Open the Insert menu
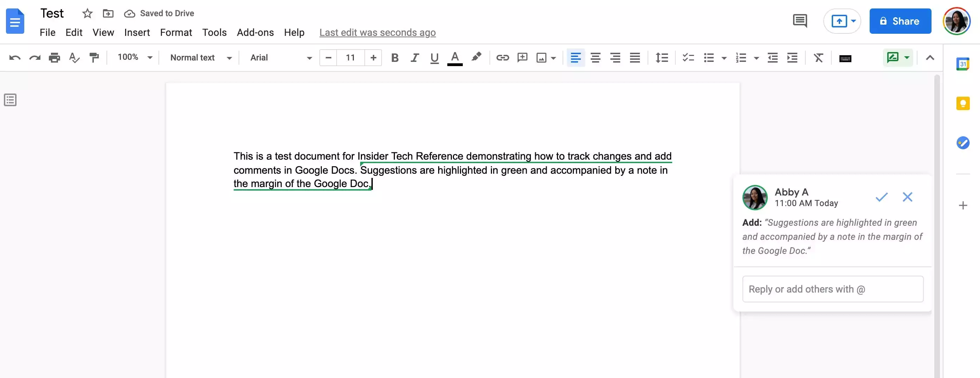Viewport: 980px width, 378px height. 137,33
